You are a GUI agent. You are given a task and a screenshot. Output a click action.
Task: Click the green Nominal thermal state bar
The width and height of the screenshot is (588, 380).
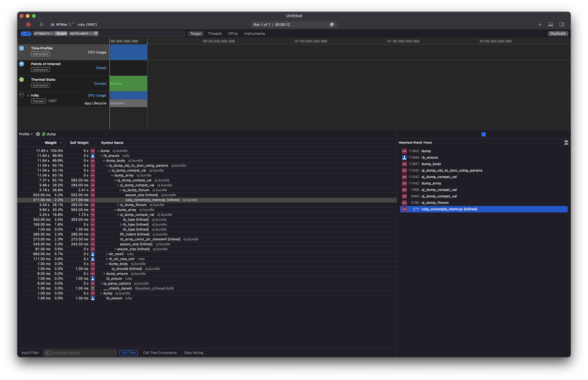pos(129,84)
